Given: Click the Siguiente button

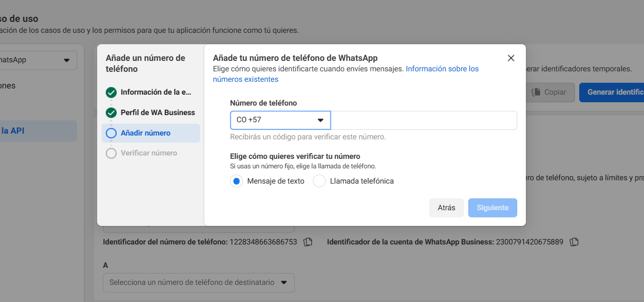Looking at the screenshot, I should point(493,208).
